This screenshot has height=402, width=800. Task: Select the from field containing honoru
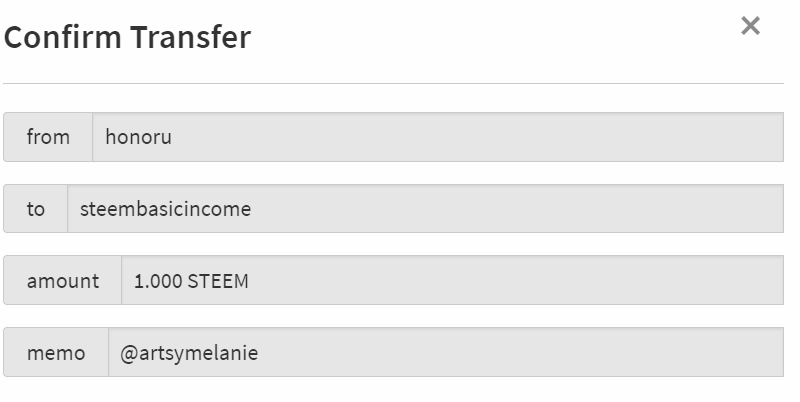(x=438, y=137)
